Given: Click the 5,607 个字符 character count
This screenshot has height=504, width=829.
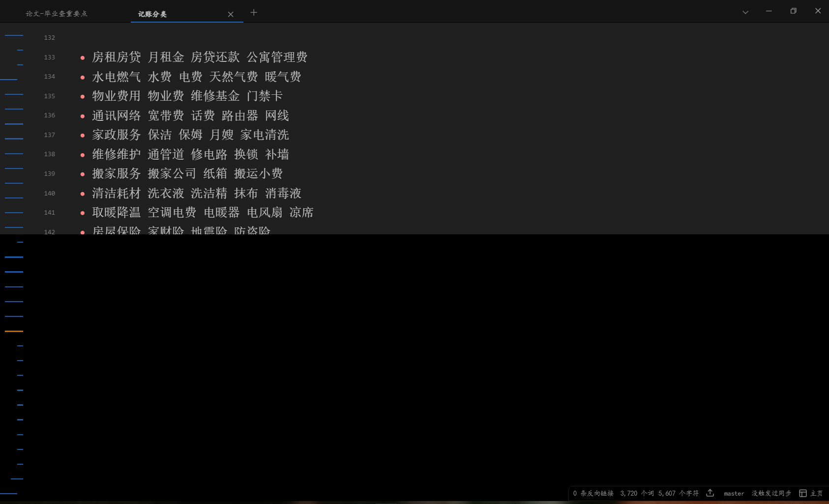Looking at the screenshot, I should 678,493.
